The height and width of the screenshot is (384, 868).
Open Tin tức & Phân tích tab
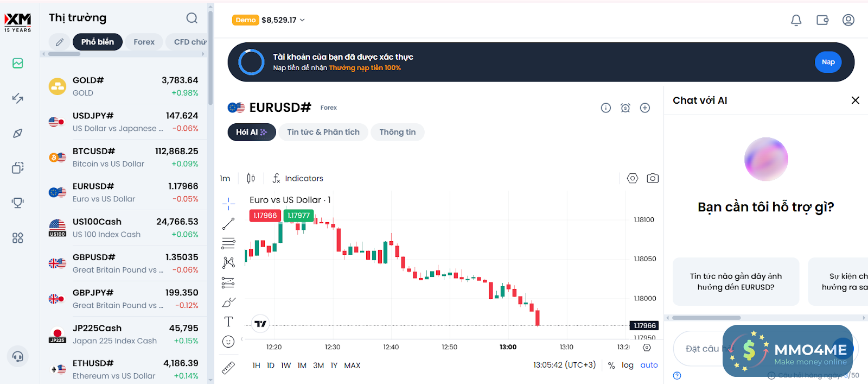[x=323, y=132]
